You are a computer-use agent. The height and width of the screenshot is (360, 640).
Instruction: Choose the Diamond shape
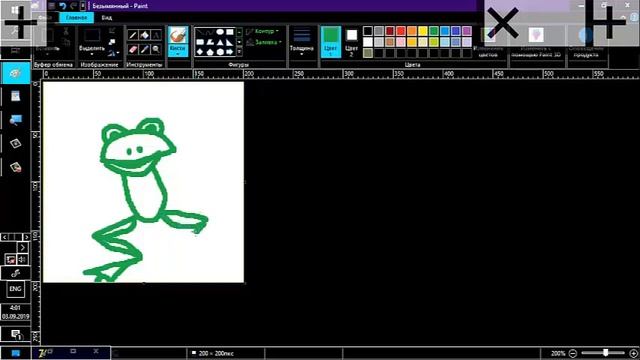200,52
